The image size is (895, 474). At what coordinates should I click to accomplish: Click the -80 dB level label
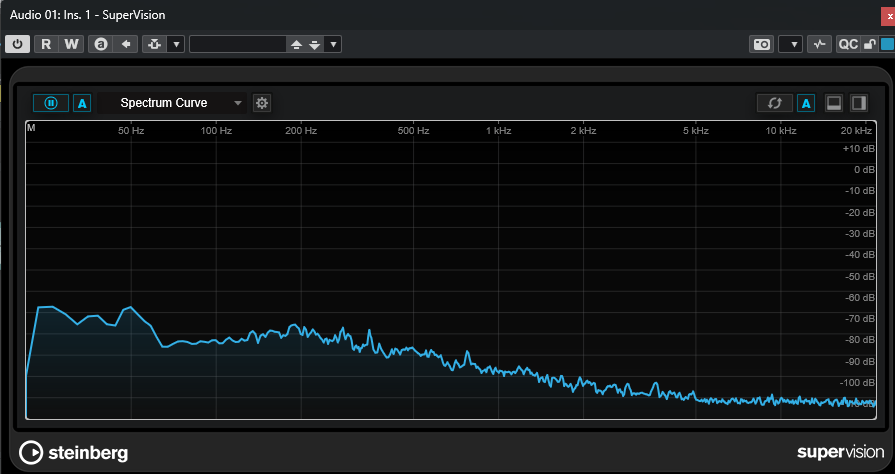point(860,340)
